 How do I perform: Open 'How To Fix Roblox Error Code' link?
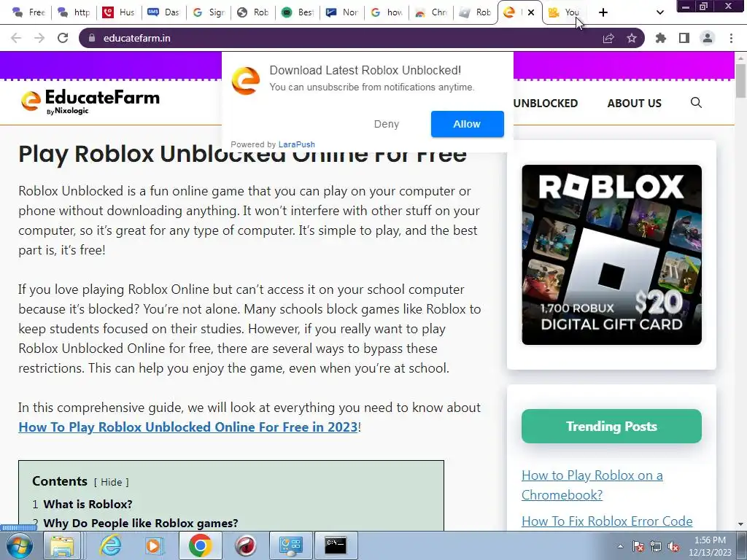pyautogui.click(x=607, y=521)
